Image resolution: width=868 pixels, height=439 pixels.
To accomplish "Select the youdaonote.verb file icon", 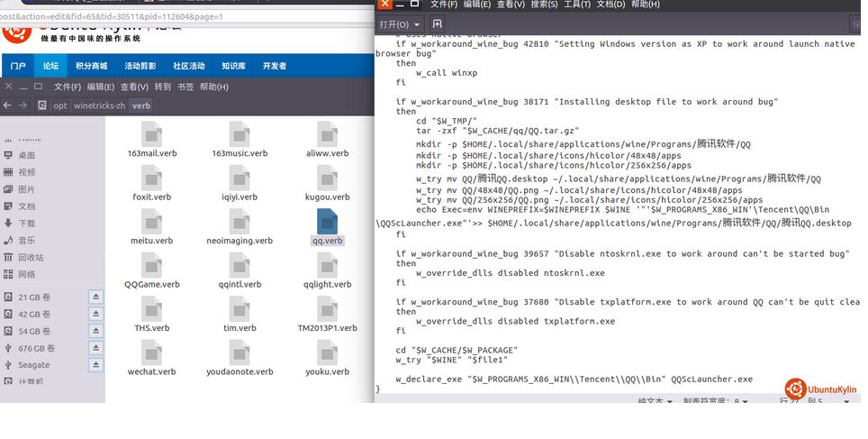I will [x=240, y=353].
